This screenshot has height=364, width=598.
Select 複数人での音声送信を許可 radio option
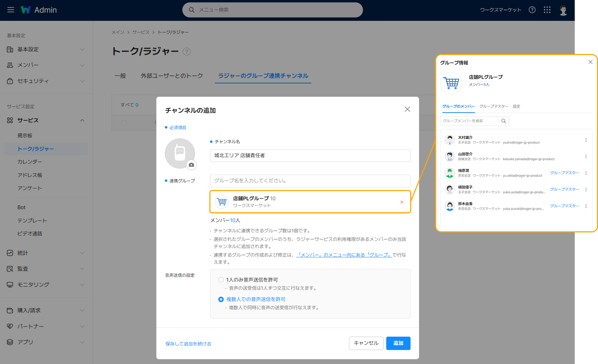[x=221, y=299]
